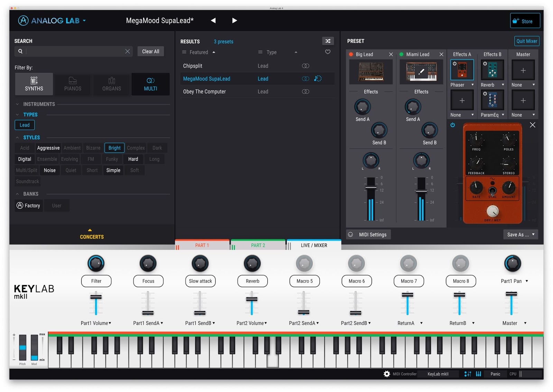Shuffle the results list

(x=328, y=41)
